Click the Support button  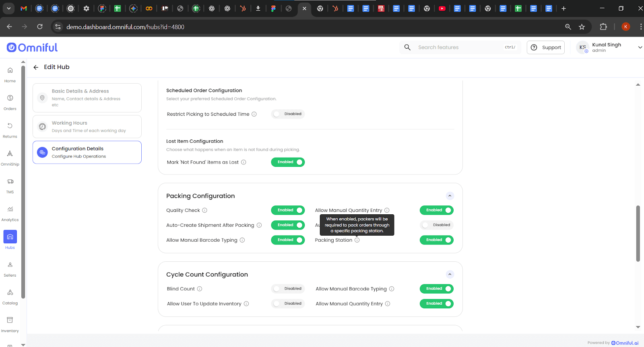pyautogui.click(x=545, y=47)
